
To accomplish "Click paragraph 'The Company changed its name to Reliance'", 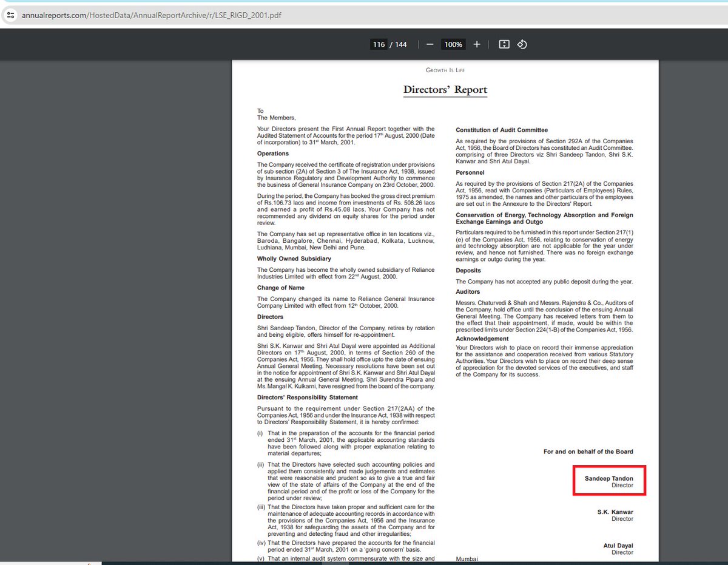I will click(x=346, y=302).
